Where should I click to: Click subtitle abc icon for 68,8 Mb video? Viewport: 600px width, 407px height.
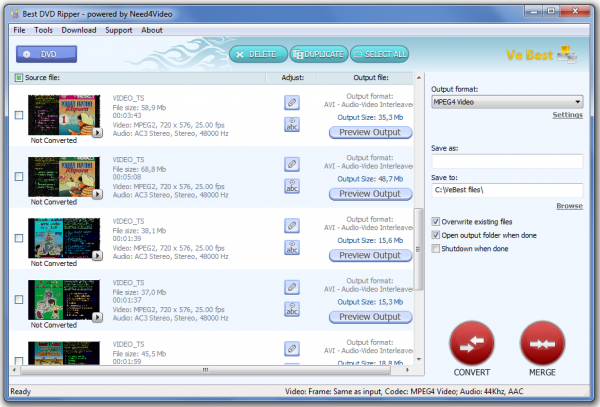click(x=292, y=186)
